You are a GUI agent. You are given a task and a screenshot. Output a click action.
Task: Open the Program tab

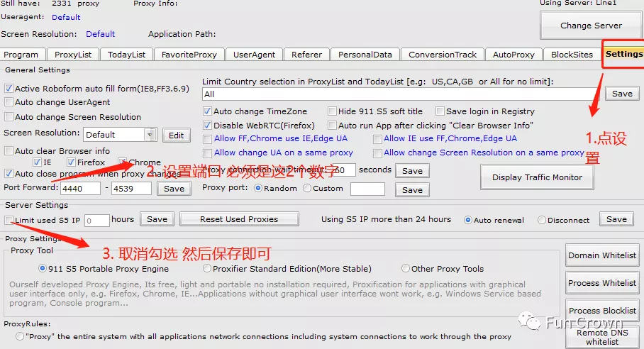(x=22, y=55)
